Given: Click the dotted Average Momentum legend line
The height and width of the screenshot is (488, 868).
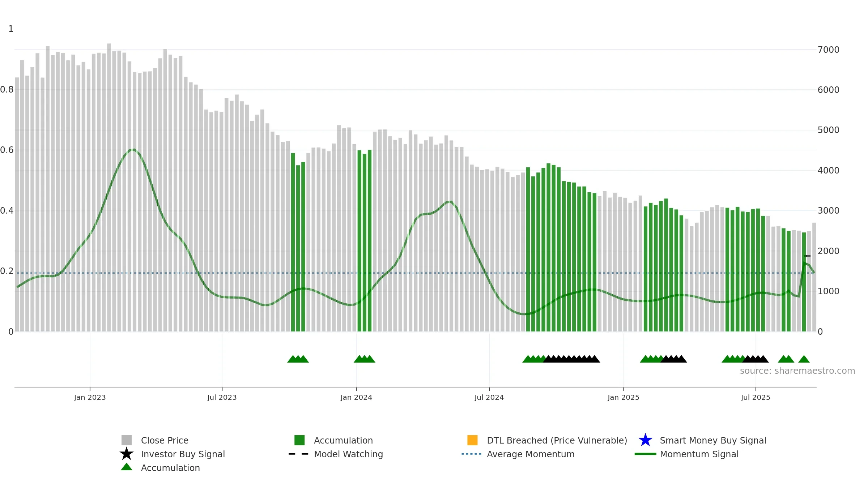Looking at the screenshot, I should click(472, 454).
